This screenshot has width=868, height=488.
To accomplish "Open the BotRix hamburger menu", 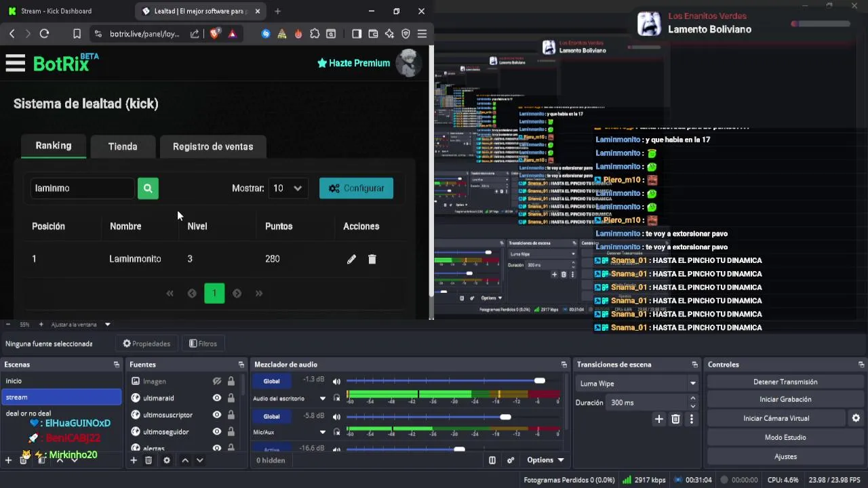I will pyautogui.click(x=15, y=63).
